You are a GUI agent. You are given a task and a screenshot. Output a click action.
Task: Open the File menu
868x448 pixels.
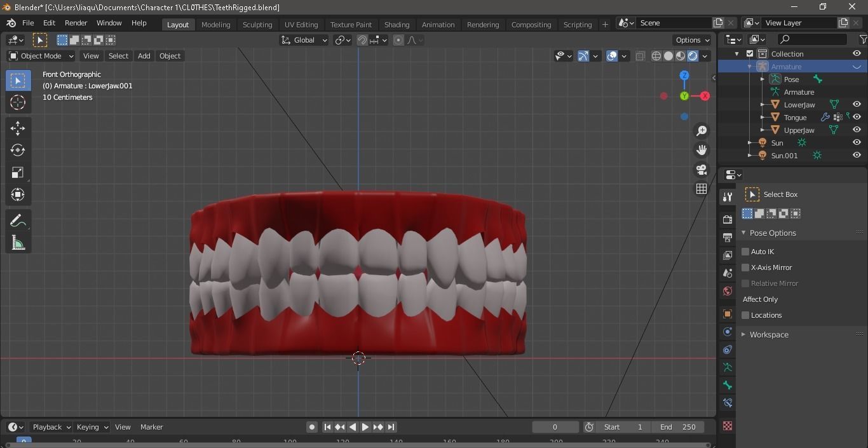(x=27, y=23)
